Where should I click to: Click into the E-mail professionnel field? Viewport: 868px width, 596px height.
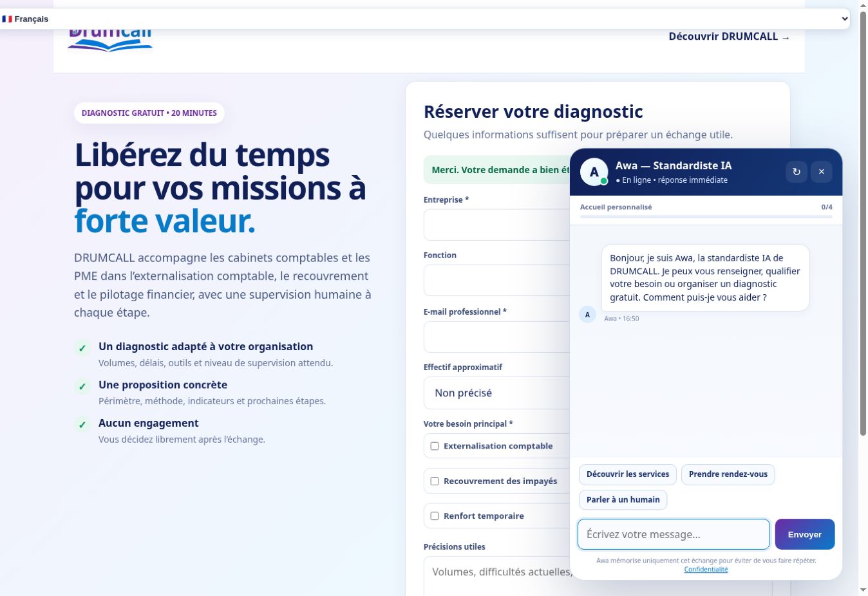496,337
